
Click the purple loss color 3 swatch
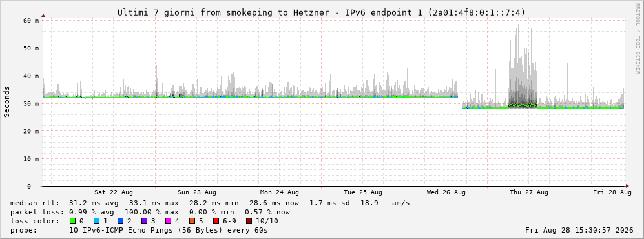[x=145, y=221]
